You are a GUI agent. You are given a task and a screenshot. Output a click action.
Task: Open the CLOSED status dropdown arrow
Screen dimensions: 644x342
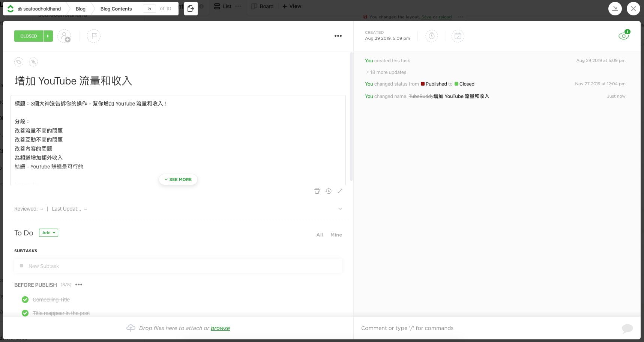point(48,36)
